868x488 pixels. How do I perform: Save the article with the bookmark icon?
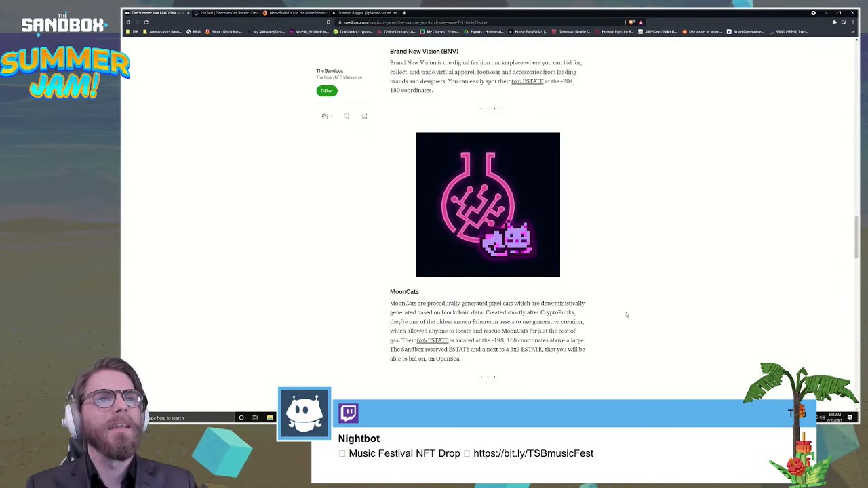coord(364,116)
